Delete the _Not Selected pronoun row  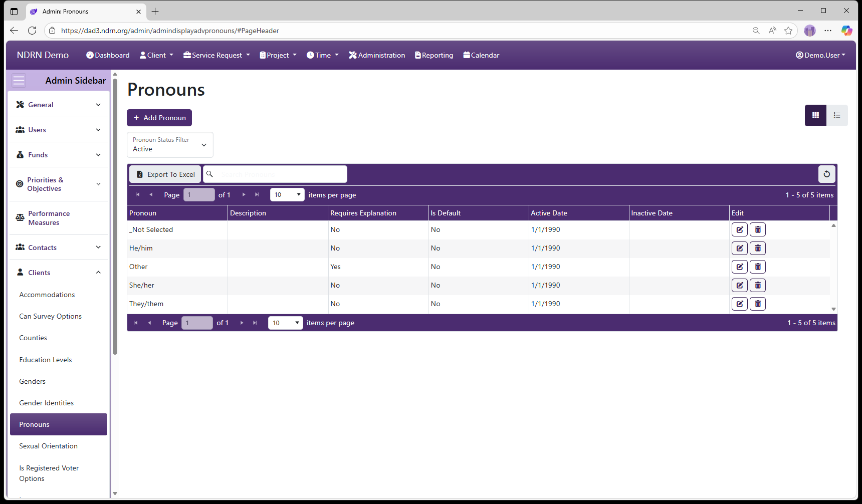[757, 229]
